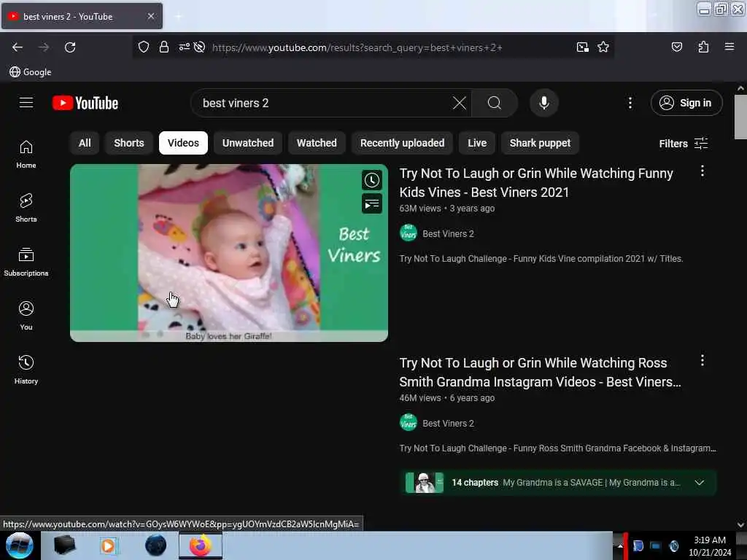Click Best Viners 2 avatar under first video

pos(409,233)
